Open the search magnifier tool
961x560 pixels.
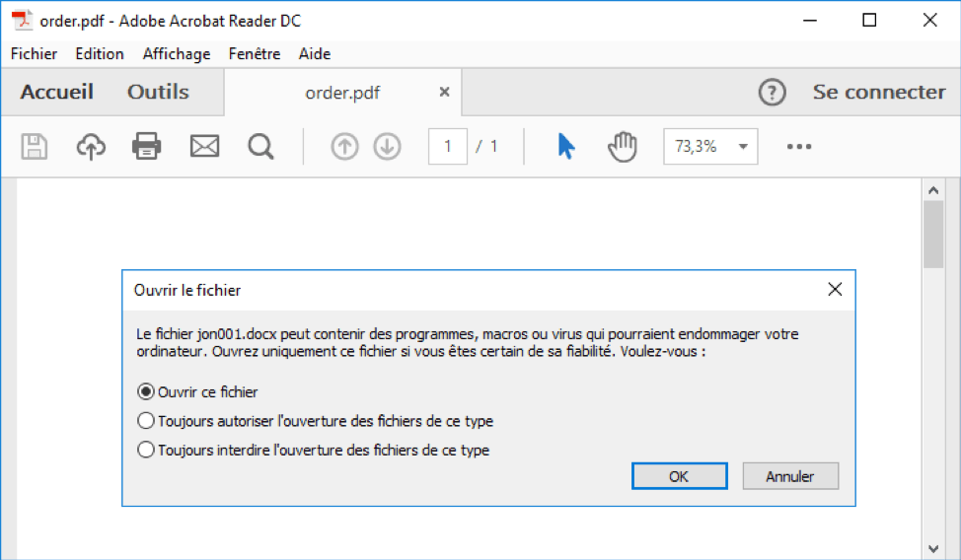(x=260, y=147)
